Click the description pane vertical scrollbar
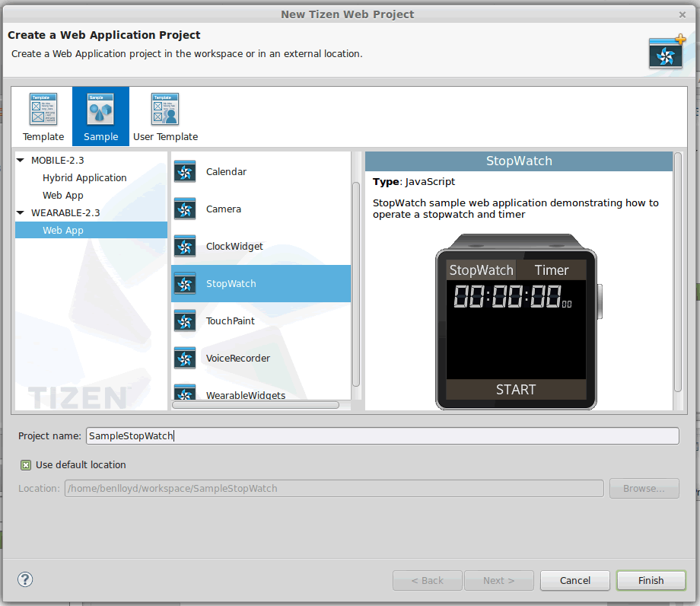Screen dimensions: 700x606 coord(678,273)
